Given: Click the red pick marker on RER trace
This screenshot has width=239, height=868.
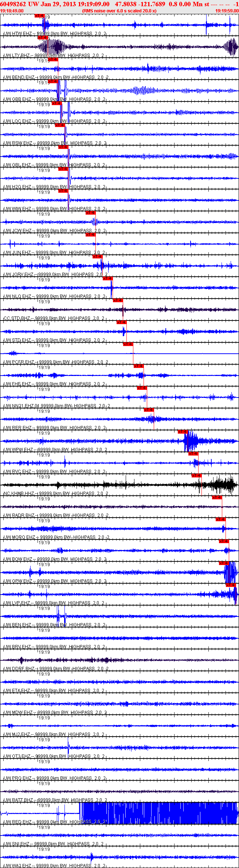Looking at the screenshot, I should [149, 410].
